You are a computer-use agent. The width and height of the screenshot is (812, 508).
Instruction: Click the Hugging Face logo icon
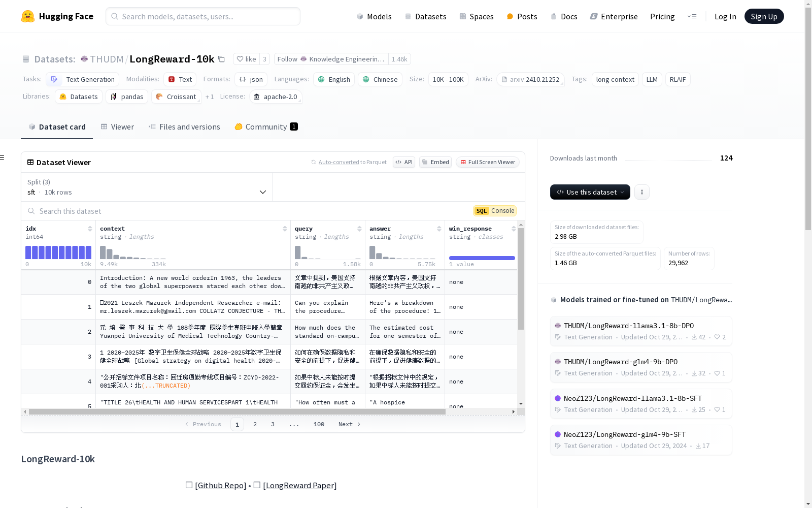click(28, 16)
